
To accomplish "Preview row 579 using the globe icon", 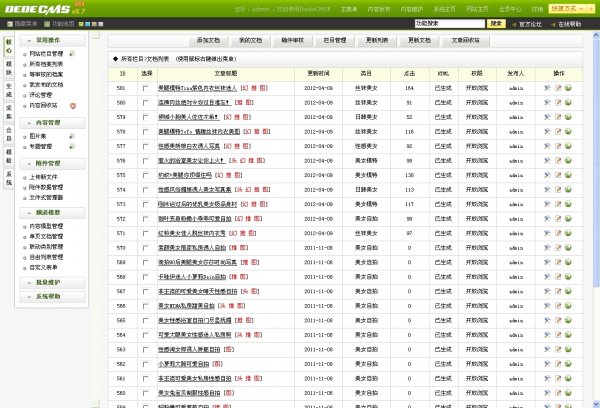I will pyautogui.click(x=568, y=117).
